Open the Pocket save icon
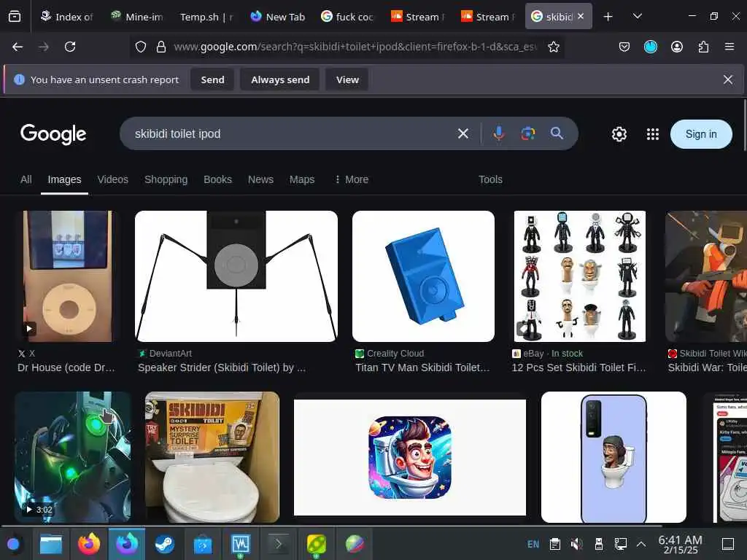 click(x=624, y=47)
